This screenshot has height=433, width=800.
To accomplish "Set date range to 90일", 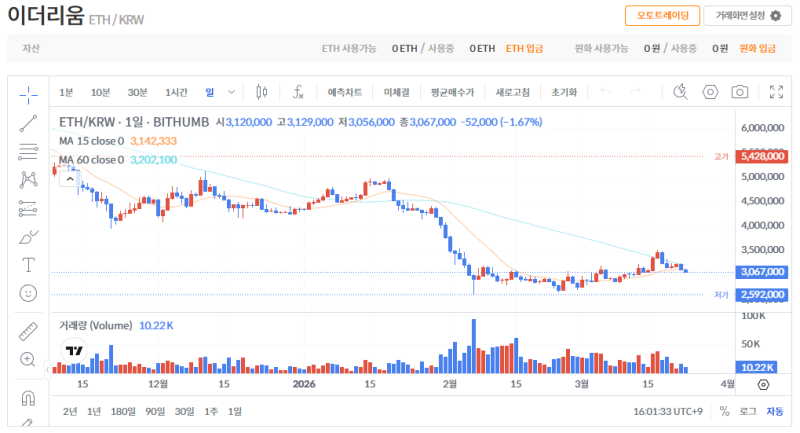I will click(155, 412).
